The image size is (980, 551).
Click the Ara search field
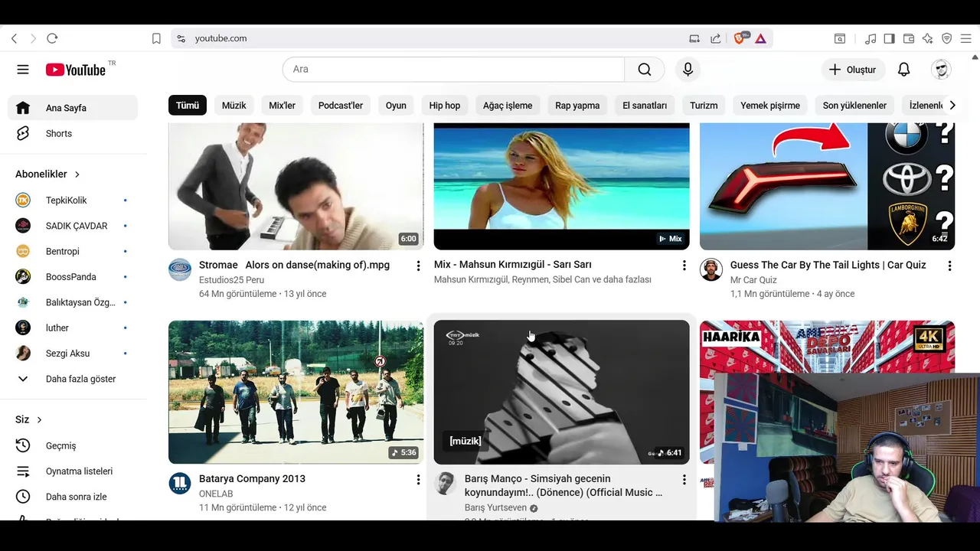click(454, 70)
